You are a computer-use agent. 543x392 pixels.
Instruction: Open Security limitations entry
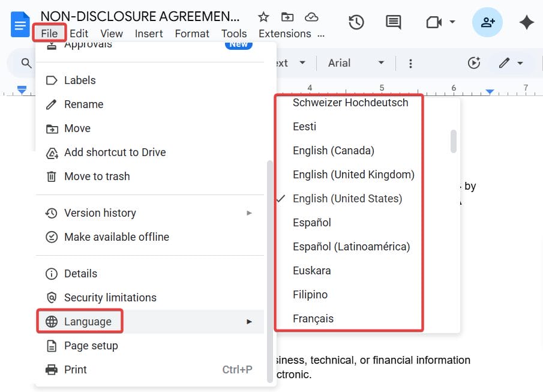(150, 298)
